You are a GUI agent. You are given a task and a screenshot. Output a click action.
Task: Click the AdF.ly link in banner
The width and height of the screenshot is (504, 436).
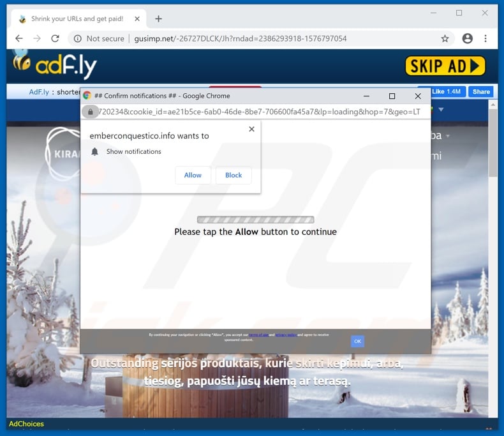coord(39,93)
